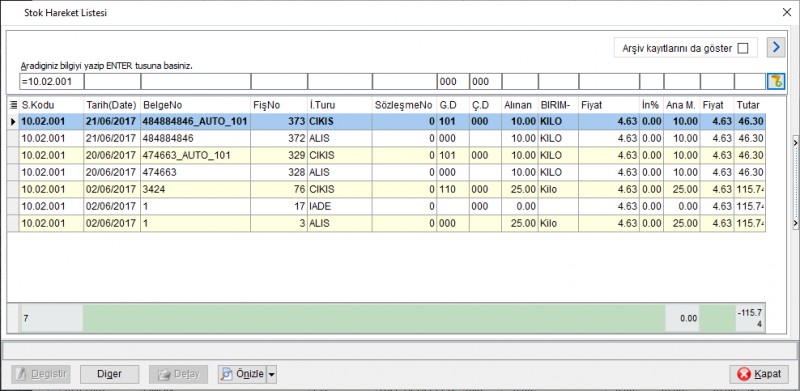The width and height of the screenshot is (800, 391).
Task: Click the lower side panel arrow at right edge
Action: (x=795, y=224)
